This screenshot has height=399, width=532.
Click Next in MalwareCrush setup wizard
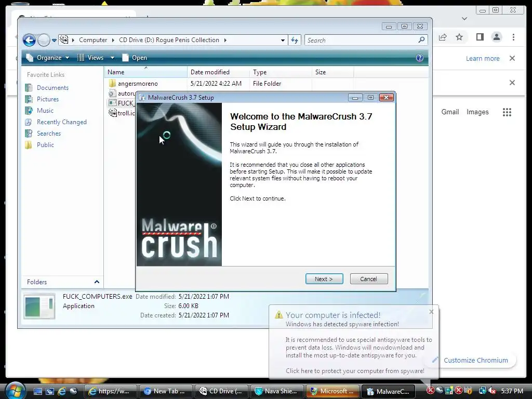click(324, 279)
